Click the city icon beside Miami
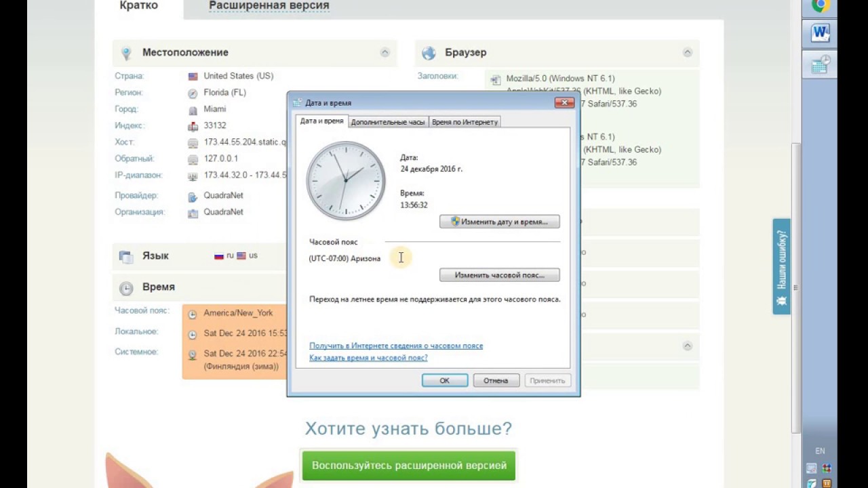 click(193, 109)
